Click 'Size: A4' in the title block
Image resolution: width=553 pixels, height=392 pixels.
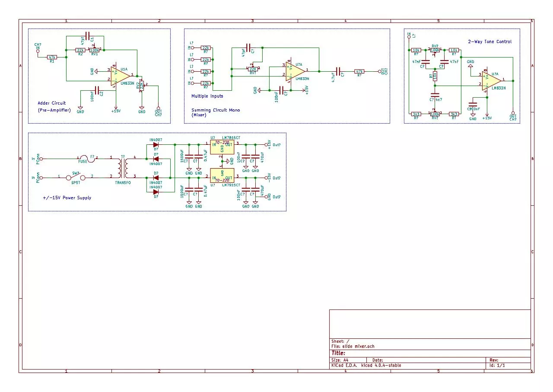click(x=340, y=360)
